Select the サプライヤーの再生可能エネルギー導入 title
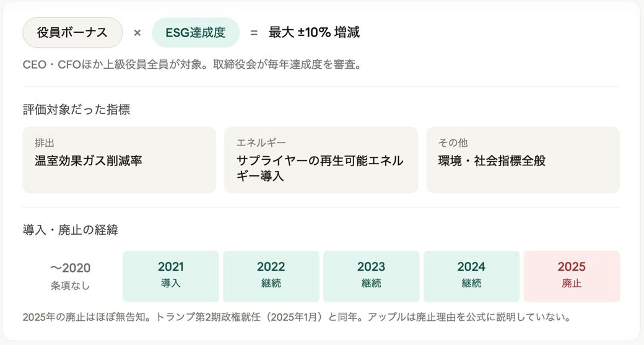 pyautogui.click(x=320, y=168)
